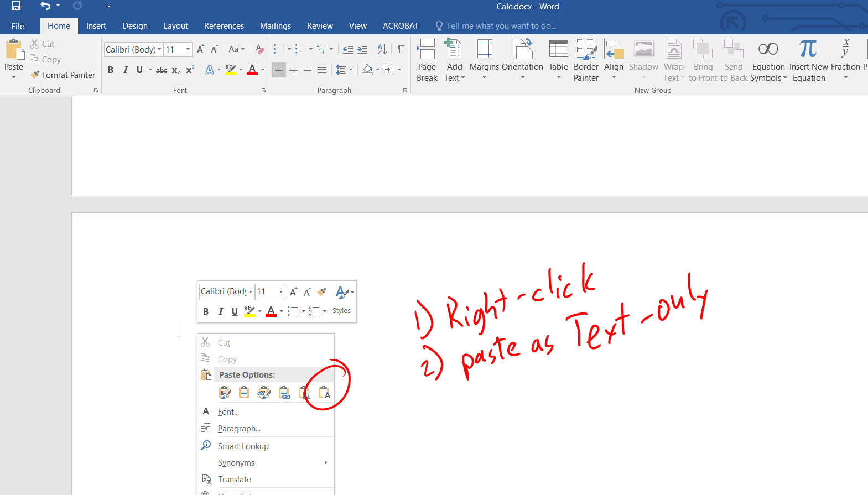Choose Keep Source Formatting paste option

(225, 393)
